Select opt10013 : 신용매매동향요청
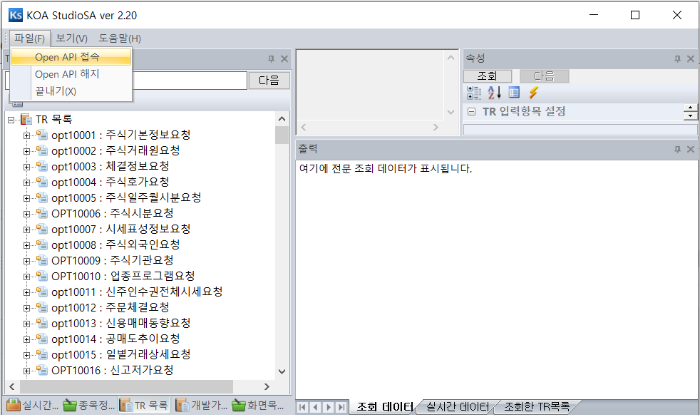700x415 pixels. point(121,323)
